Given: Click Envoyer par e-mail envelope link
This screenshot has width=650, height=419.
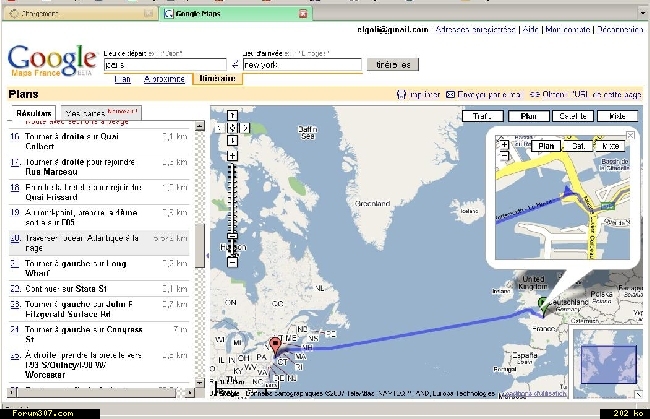Looking at the screenshot, I should pyautogui.click(x=484, y=94).
